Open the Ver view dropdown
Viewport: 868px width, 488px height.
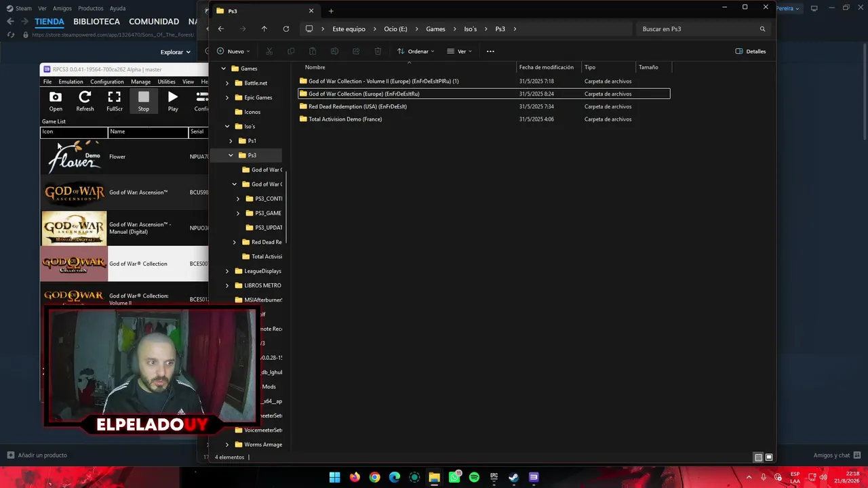point(460,52)
